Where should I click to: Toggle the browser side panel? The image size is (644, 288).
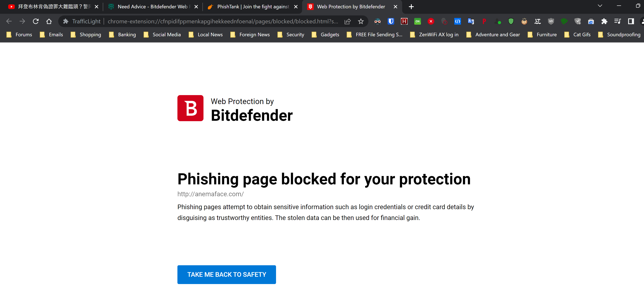631,21
